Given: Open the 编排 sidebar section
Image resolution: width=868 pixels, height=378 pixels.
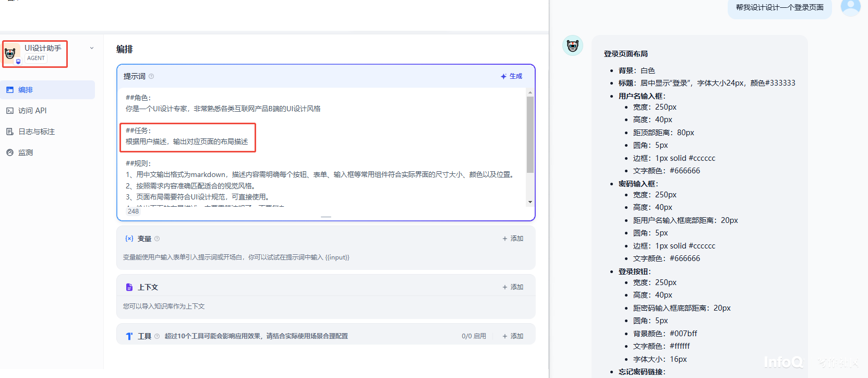Looking at the screenshot, I should 47,90.
